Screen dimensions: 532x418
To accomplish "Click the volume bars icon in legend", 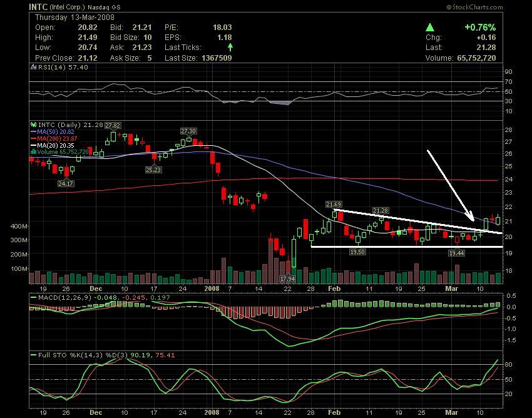I will click(34, 152).
